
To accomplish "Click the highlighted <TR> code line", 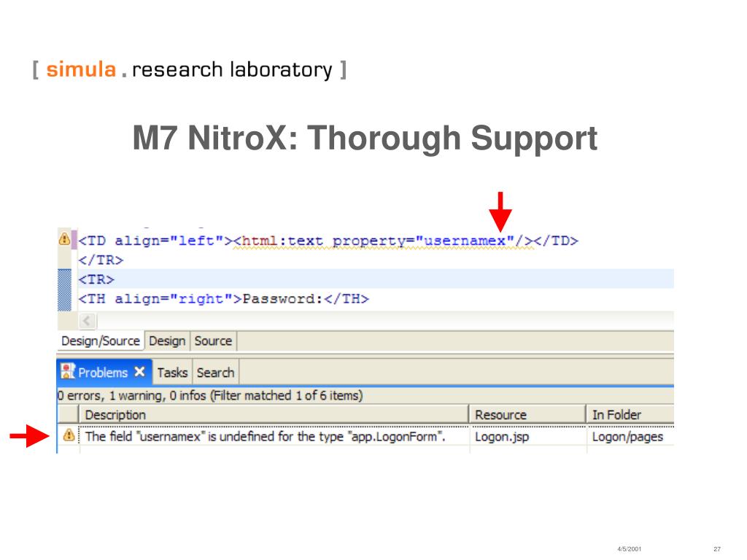I will click(376, 279).
